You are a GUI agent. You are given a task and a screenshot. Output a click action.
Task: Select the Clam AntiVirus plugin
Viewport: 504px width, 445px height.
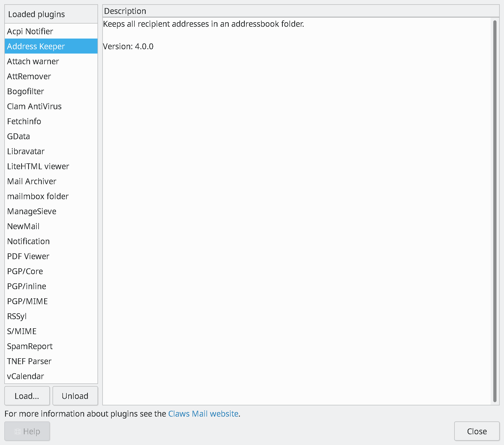coord(34,106)
